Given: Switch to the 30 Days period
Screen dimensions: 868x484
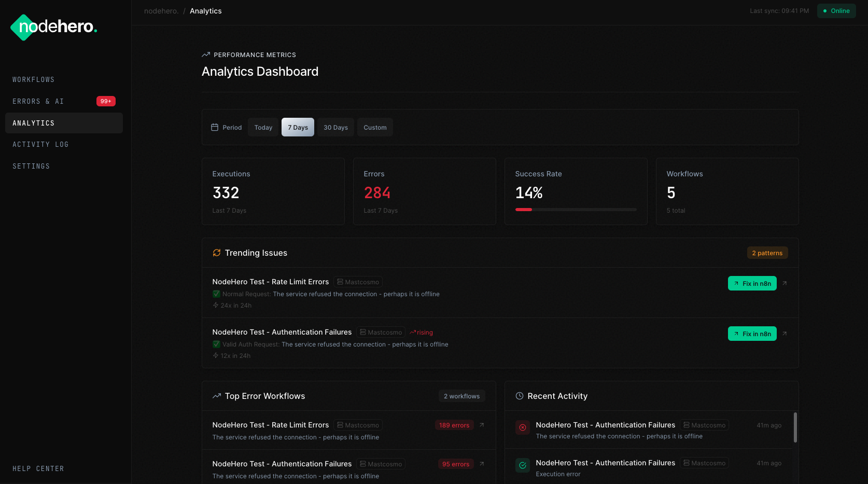Looking at the screenshot, I should [335, 127].
